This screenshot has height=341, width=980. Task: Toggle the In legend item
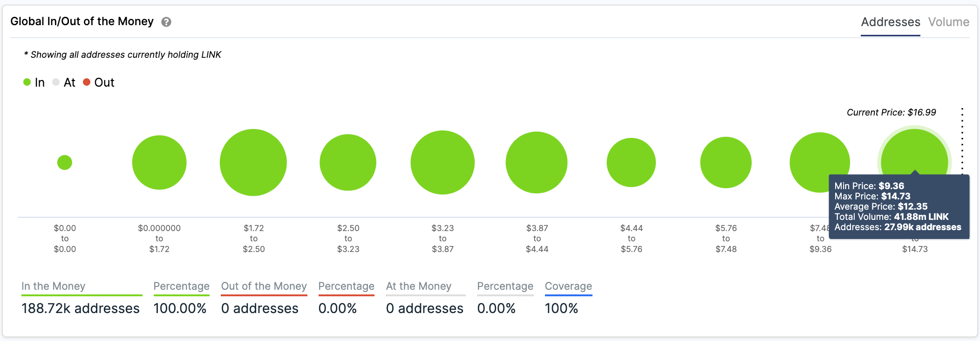coord(34,82)
